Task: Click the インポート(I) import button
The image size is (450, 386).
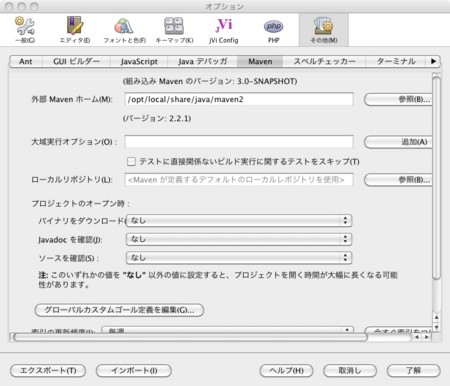Action: pyautogui.click(x=134, y=371)
